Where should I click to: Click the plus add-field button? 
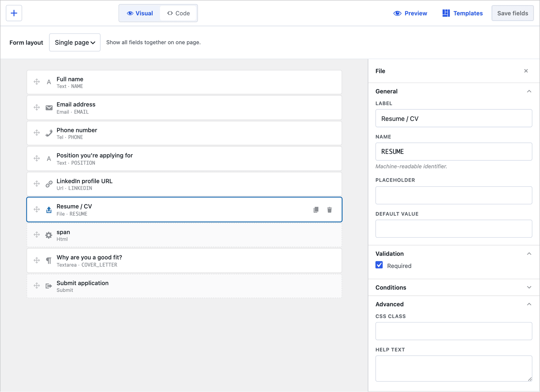click(14, 13)
